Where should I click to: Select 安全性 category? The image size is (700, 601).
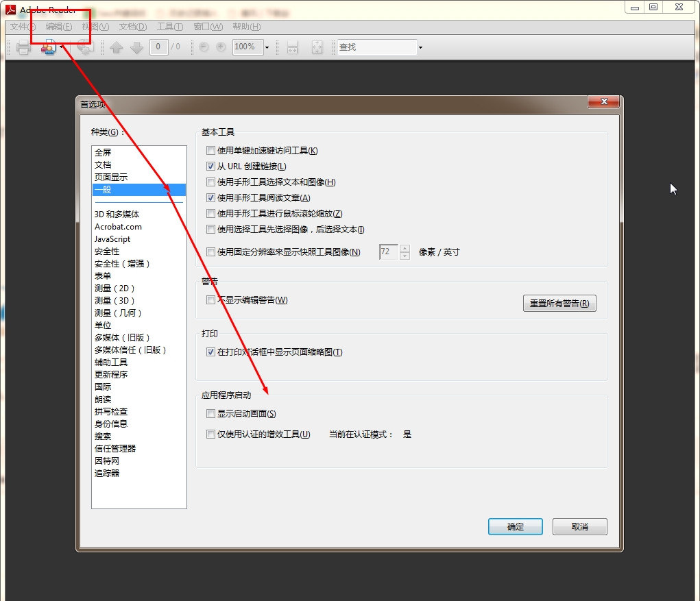(x=139, y=252)
